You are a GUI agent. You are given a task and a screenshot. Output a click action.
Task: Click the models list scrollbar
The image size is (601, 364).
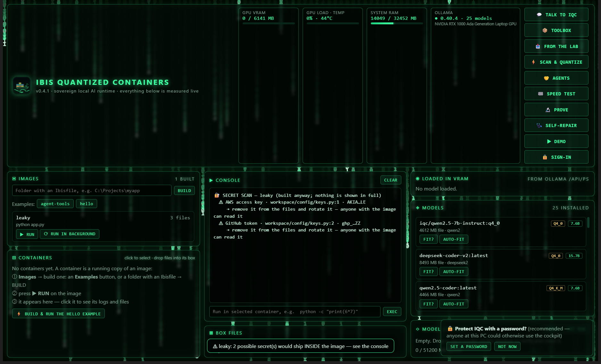(x=588, y=222)
